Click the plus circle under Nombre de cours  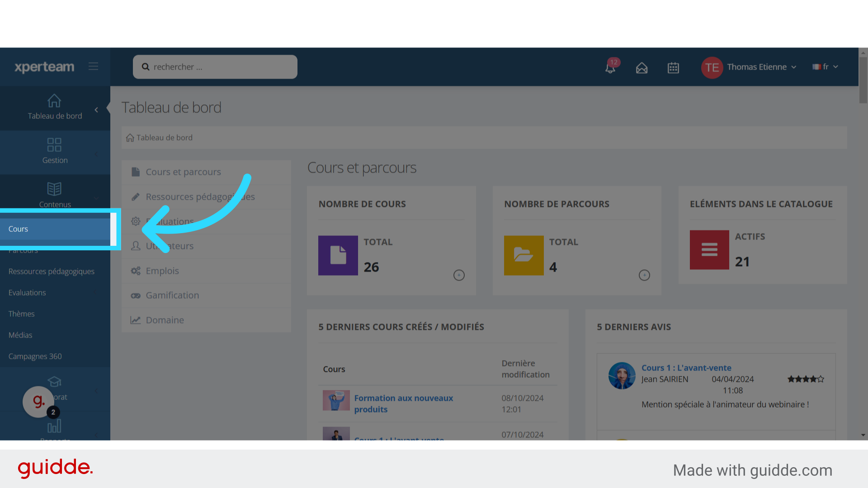(459, 275)
